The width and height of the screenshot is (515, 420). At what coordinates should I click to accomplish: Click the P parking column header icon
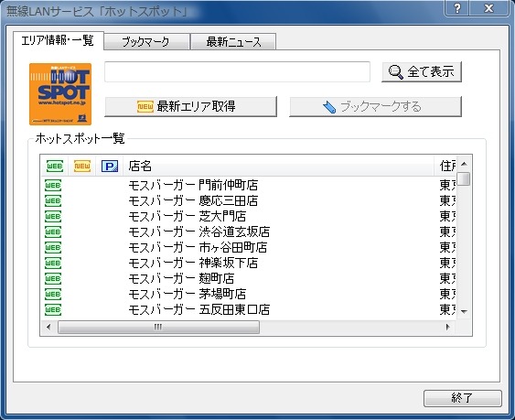pos(110,167)
